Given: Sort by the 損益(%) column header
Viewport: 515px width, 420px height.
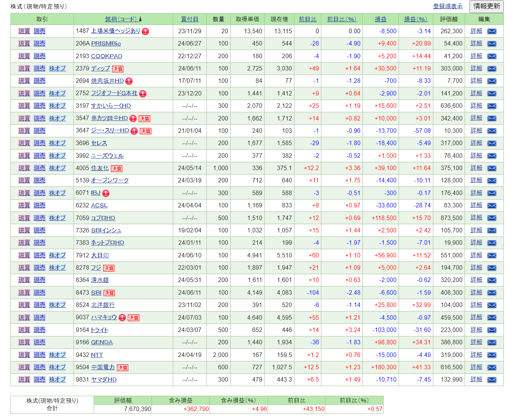Looking at the screenshot, I should coord(415,19).
